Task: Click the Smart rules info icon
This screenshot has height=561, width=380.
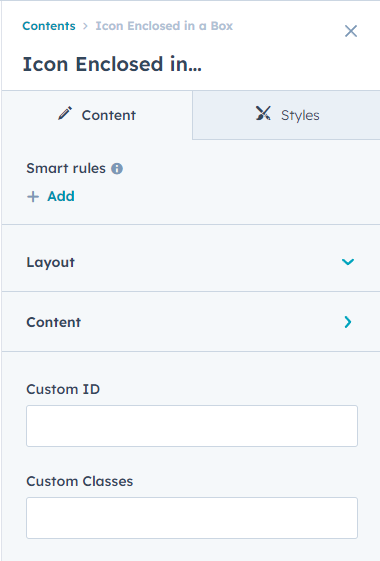Action: [117, 169]
